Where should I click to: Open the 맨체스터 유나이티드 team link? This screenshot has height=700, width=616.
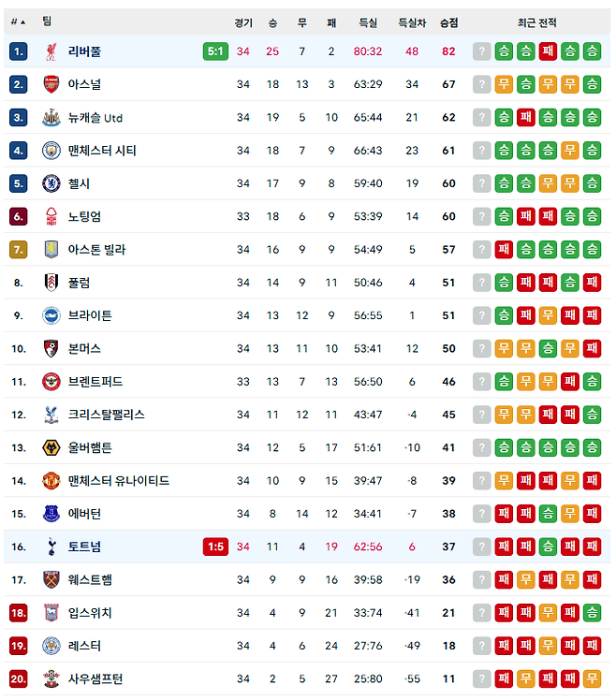tap(119, 481)
